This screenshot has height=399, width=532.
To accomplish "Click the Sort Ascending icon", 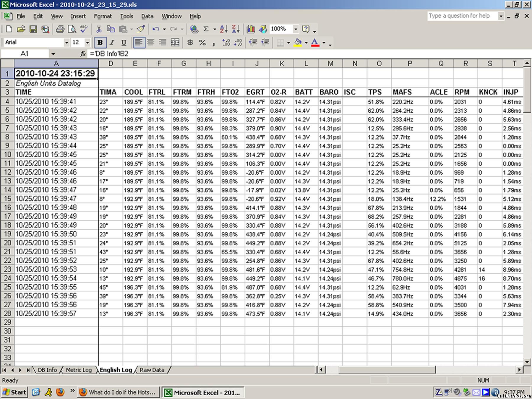I will click(x=224, y=29).
